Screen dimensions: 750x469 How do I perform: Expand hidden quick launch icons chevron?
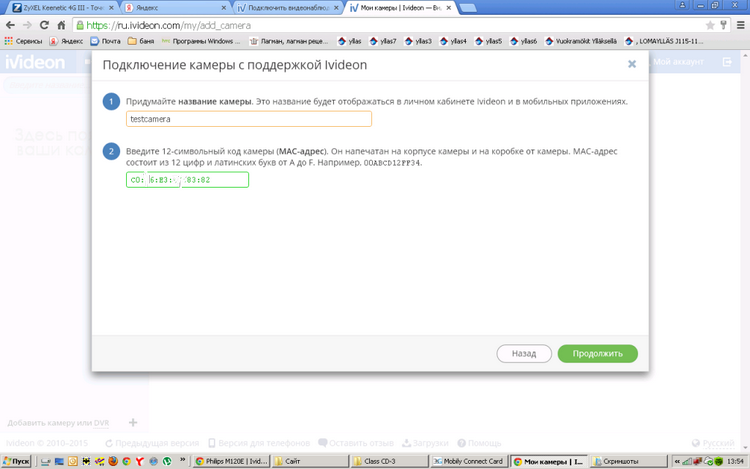click(182, 460)
